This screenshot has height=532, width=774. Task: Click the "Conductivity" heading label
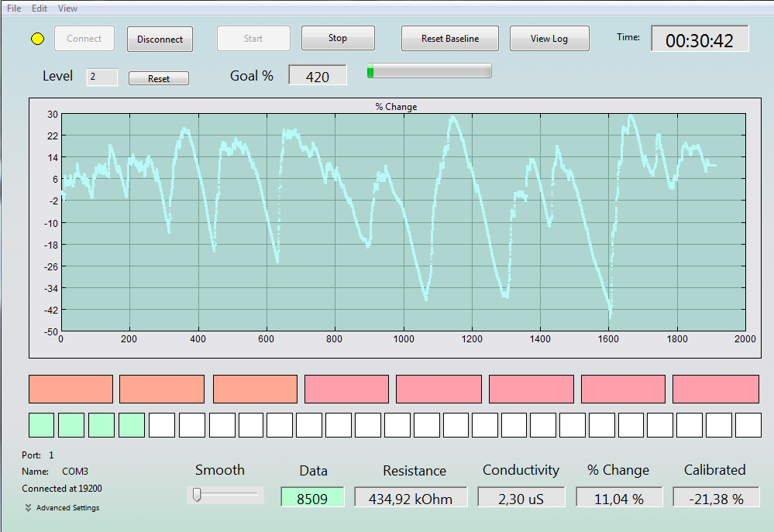pyautogui.click(x=521, y=470)
